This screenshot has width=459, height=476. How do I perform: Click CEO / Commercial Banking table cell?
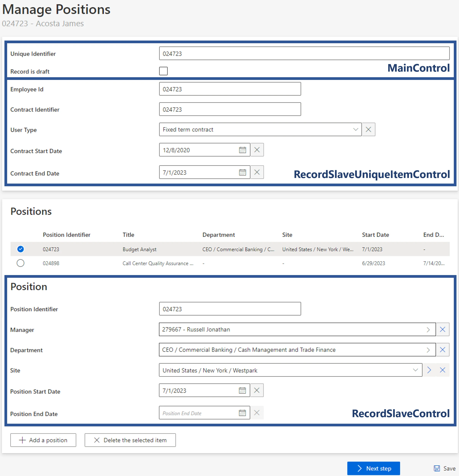[238, 249]
